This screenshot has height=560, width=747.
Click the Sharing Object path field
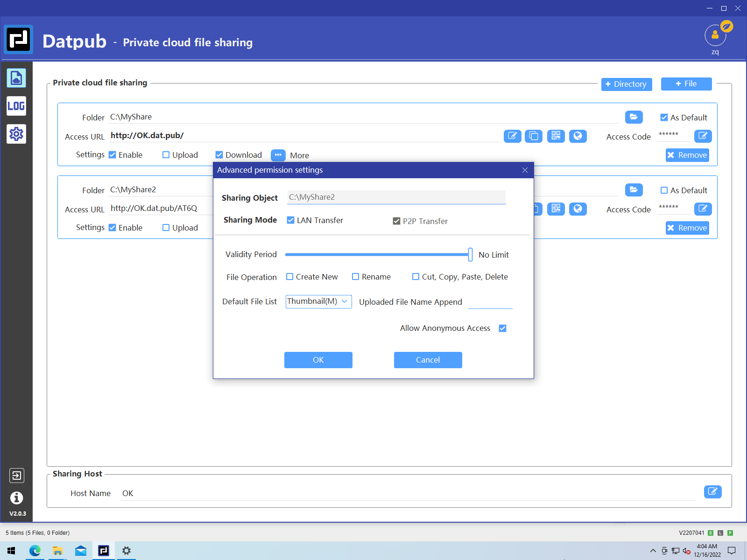pos(396,197)
